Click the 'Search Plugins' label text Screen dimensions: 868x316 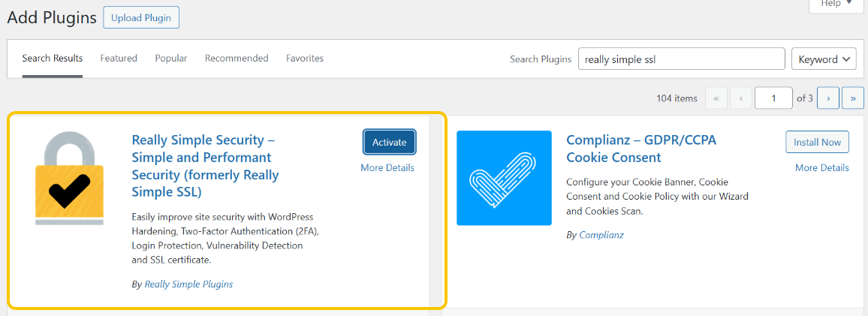pos(541,59)
